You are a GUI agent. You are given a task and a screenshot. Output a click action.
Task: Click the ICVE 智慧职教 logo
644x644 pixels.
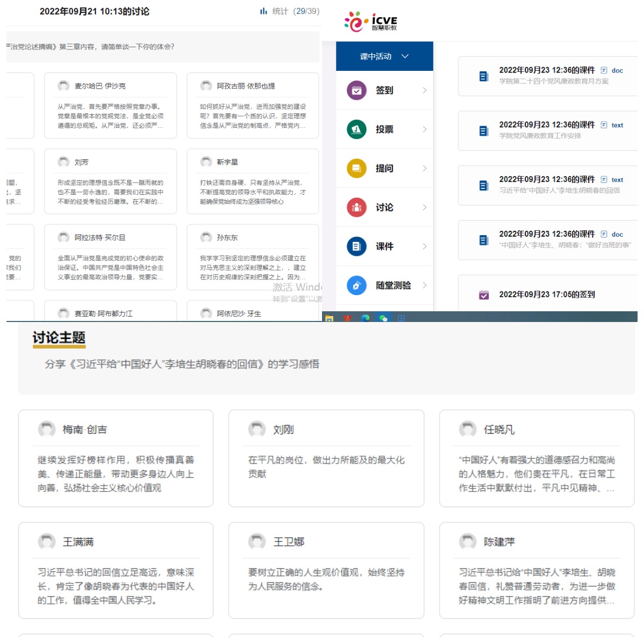[371, 21]
